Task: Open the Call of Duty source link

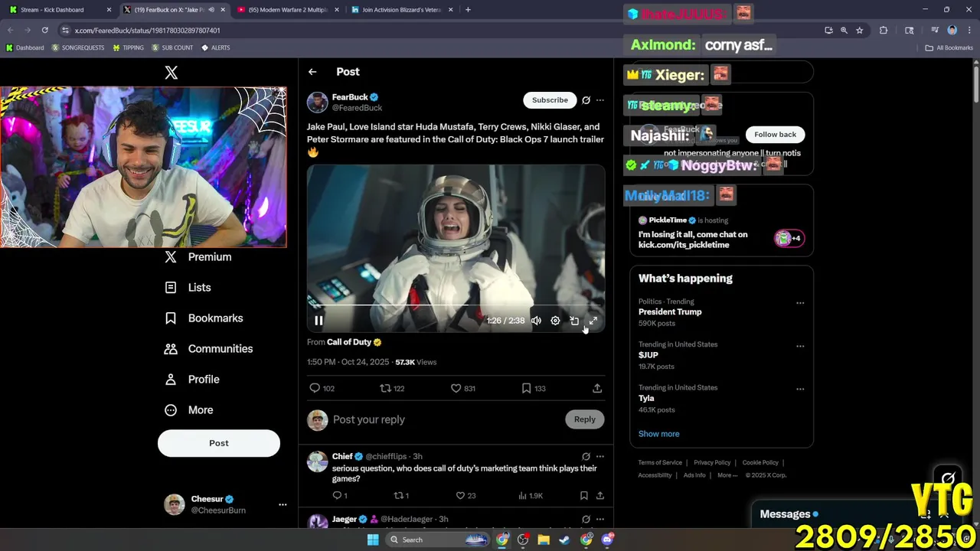Action: coord(349,342)
